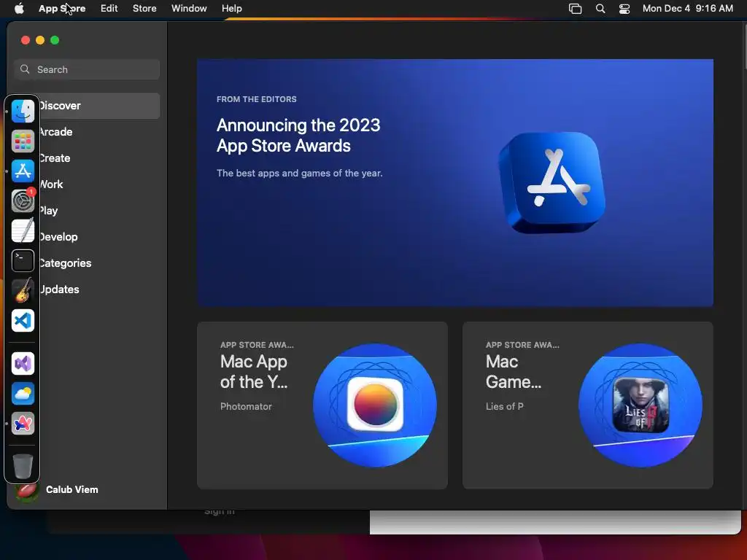
Task: Open Finder from the dock
Action: 23,111
